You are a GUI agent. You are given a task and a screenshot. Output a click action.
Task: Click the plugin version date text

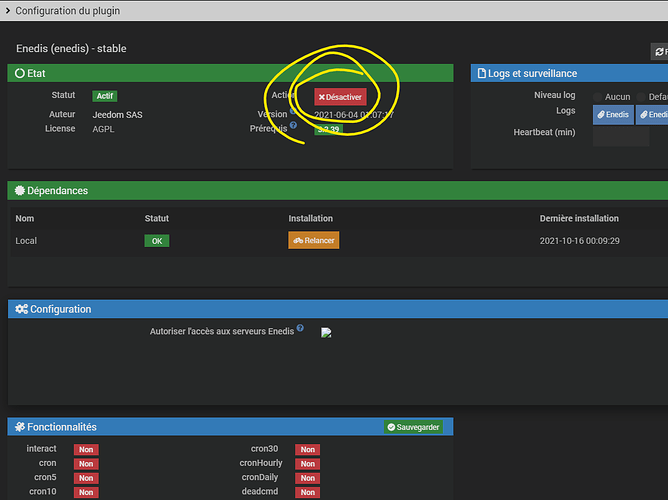pyautogui.click(x=354, y=115)
